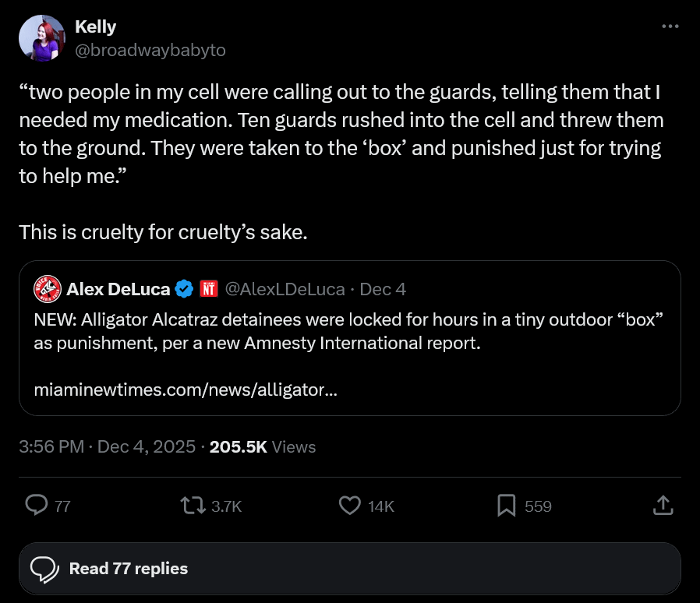
Task: Open Alex DeLuca's quoted avatar
Action: pyautogui.click(x=48, y=289)
